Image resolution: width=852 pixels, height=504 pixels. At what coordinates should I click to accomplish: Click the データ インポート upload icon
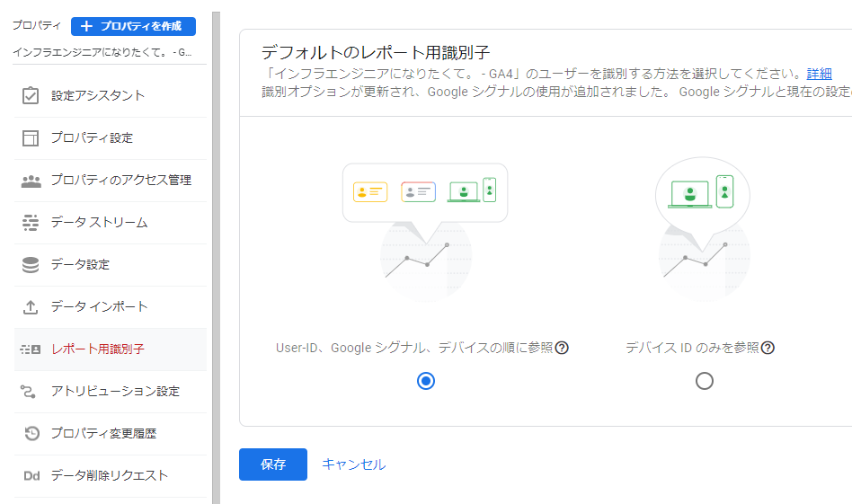[31, 307]
